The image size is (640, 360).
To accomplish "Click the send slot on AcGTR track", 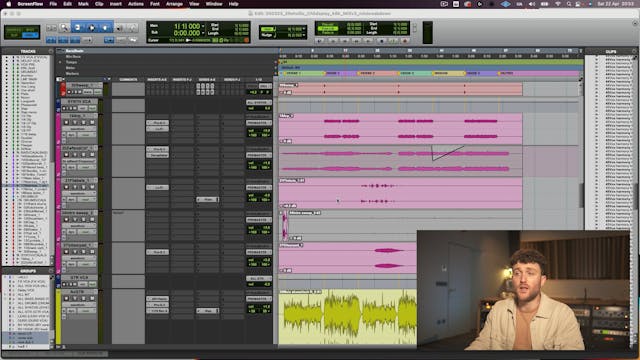I will 208,311.
